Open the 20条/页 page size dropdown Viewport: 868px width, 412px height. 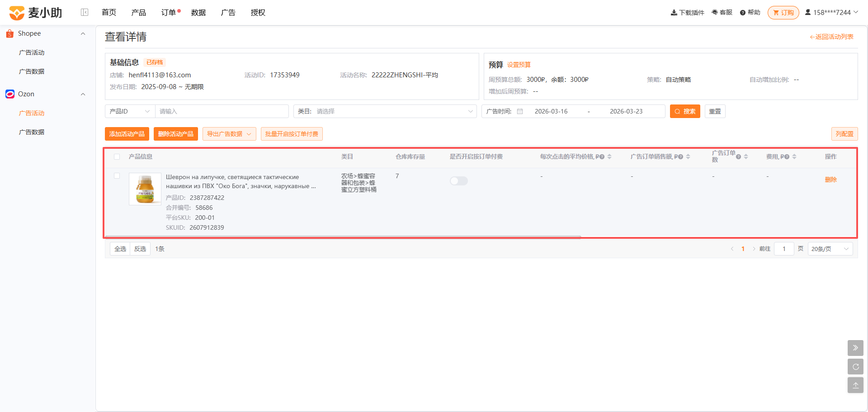(x=830, y=249)
